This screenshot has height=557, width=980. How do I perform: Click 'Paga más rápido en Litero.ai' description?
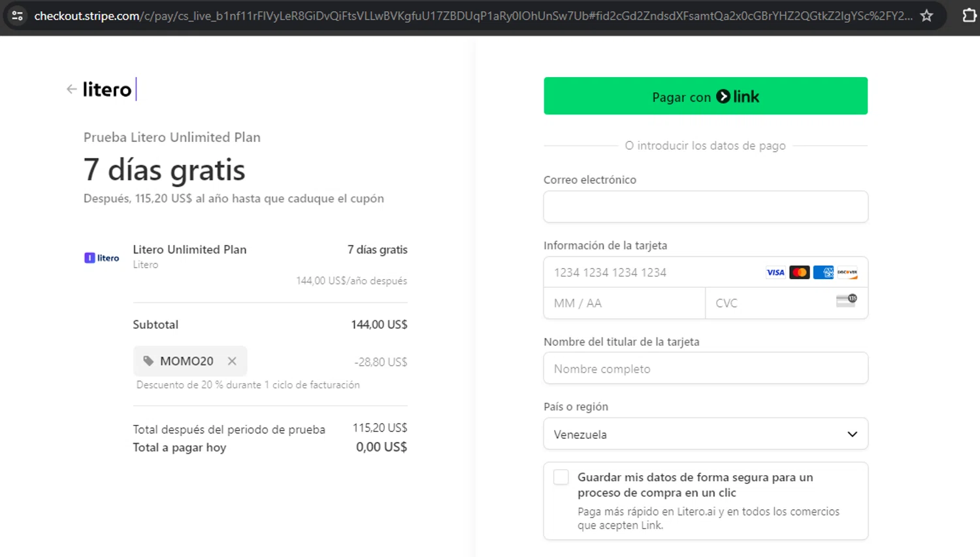(708, 518)
